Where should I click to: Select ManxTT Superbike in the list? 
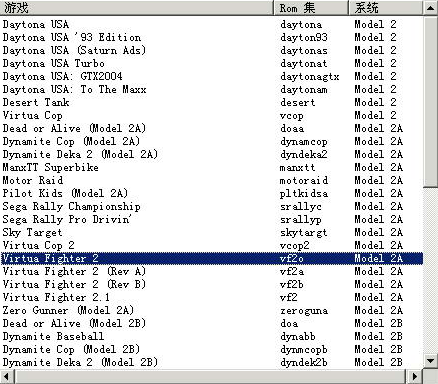(211, 167)
